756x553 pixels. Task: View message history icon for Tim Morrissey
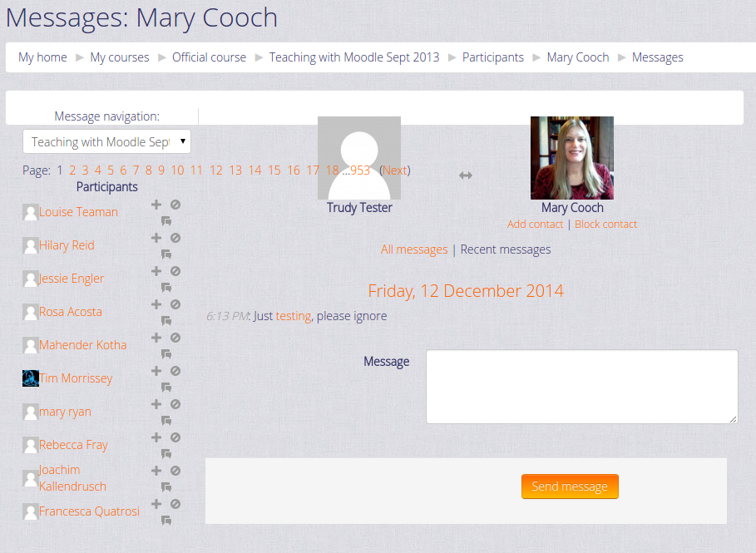pyautogui.click(x=166, y=388)
